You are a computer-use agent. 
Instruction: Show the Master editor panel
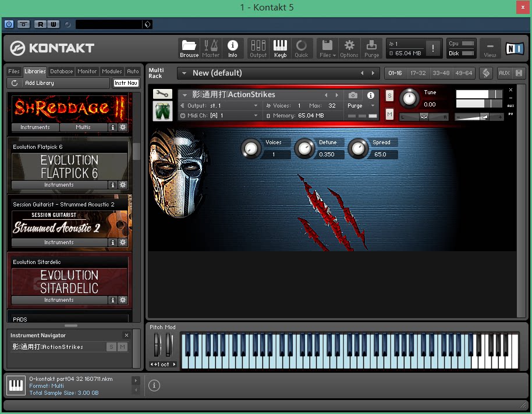tap(211, 48)
